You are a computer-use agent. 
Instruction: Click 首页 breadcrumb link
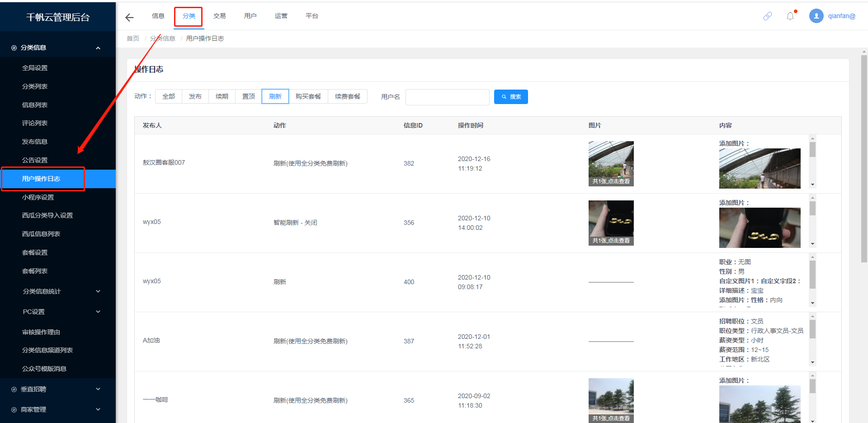[133, 38]
